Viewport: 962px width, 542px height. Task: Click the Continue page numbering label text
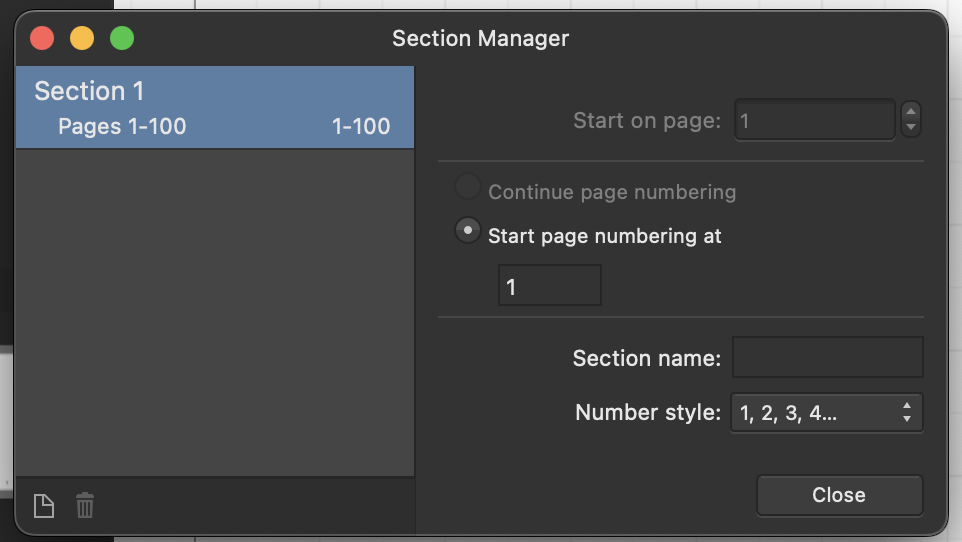[x=612, y=192]
